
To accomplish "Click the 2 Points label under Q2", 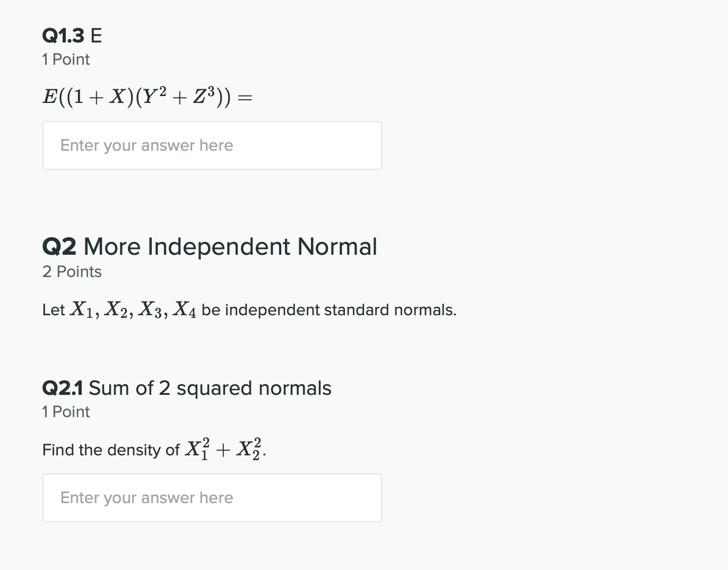I will (72, 271).
